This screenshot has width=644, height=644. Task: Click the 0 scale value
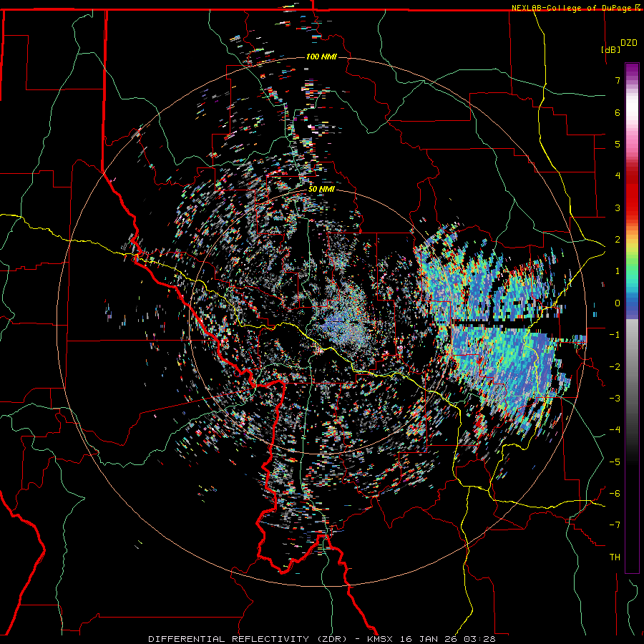click(x=618, y=303)
